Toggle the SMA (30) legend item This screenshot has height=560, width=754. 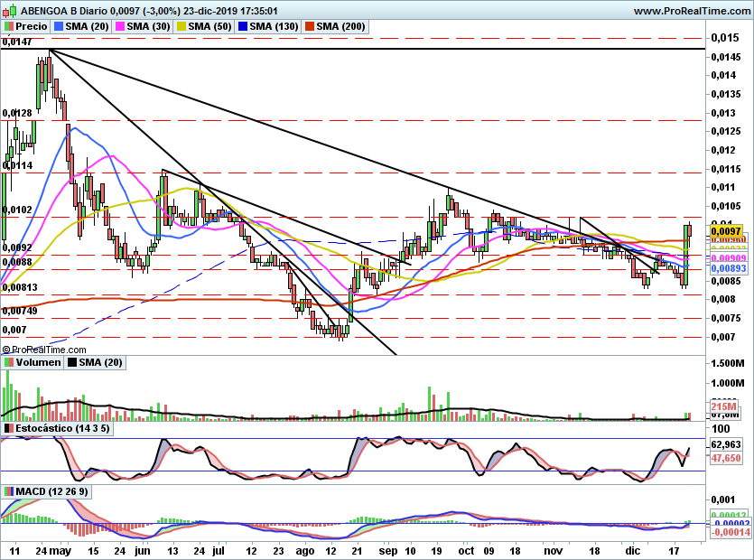pyautogui.click(x=143, y=27)
